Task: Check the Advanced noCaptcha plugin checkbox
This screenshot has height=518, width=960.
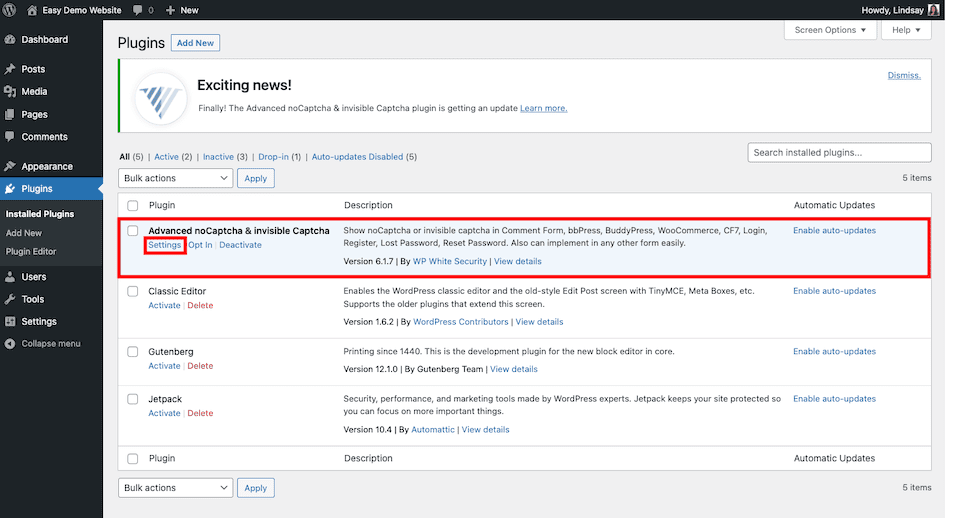Action: 133,231
